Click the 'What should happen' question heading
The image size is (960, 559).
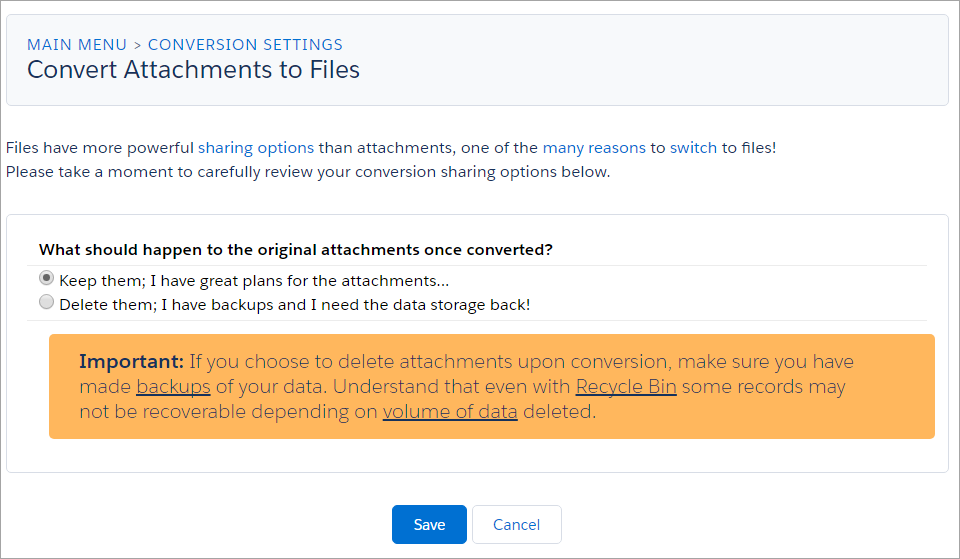coord(296,249)
